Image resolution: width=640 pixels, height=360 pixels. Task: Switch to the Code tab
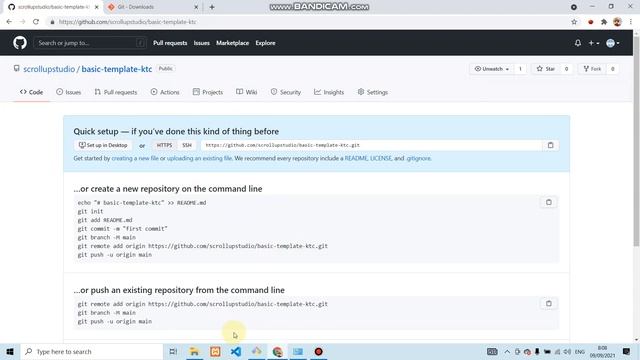(31, 92)
